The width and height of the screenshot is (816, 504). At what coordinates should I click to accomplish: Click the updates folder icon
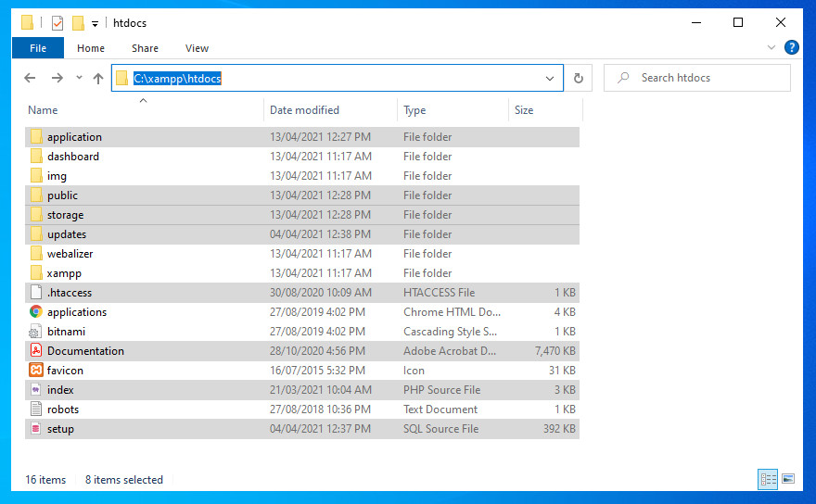(36, 234)
